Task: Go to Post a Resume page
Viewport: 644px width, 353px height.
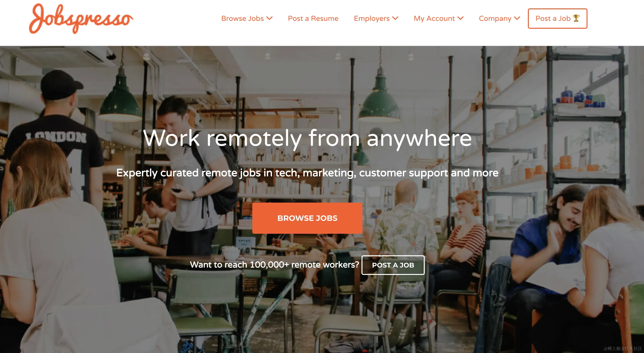Action: click(313, 18)
